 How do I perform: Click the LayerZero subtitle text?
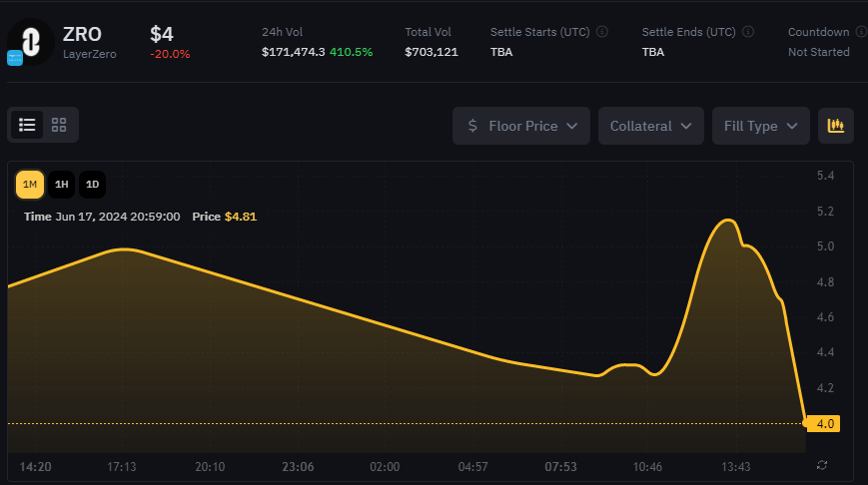[x=90, y=54]
